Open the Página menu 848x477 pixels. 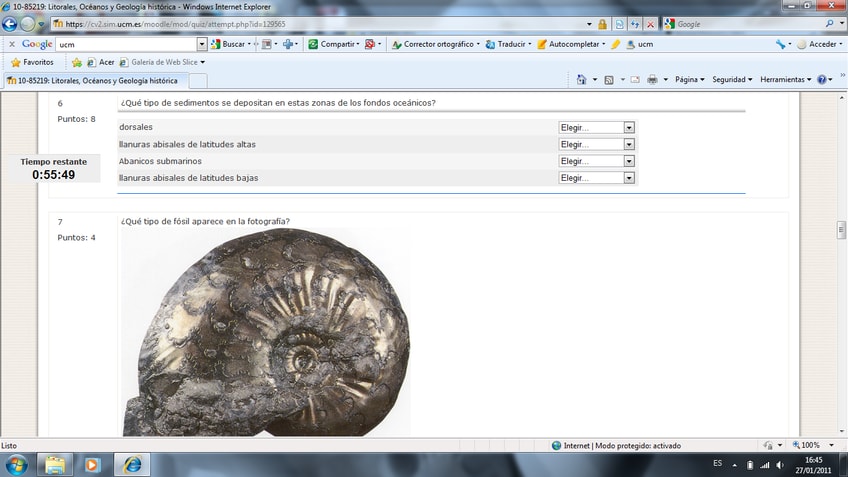[x=689, y=80]
